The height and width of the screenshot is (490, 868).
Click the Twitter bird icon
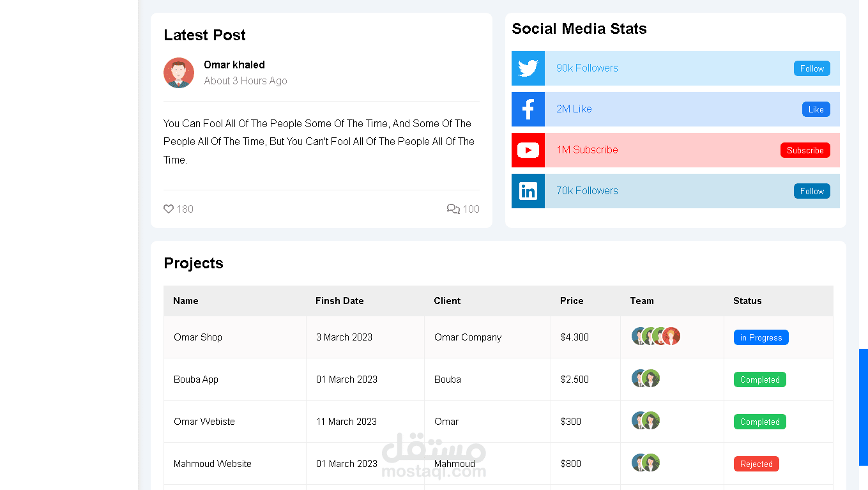tap(528, 68)
